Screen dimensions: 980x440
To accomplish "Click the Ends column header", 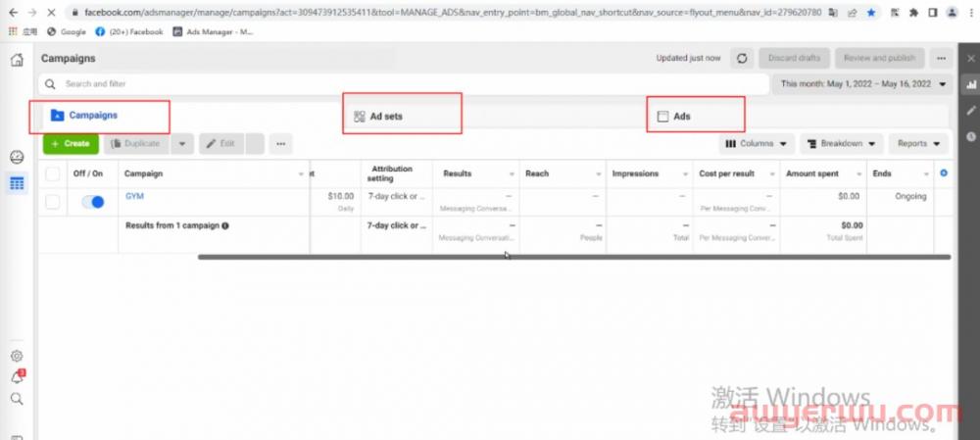I will tap(900, 173).
